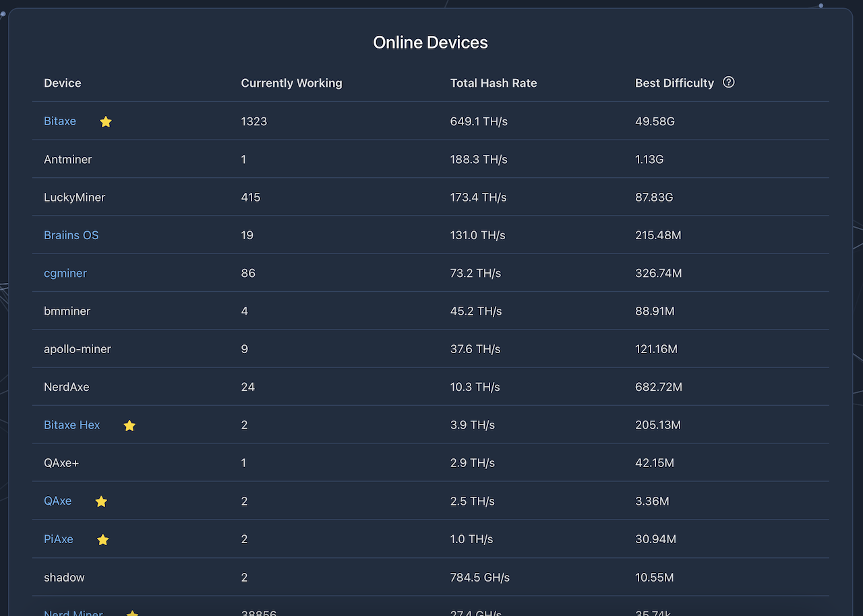863x616 pixels.
Task: Click the NerdAxe best difficulty value
Action: (659, 388)
